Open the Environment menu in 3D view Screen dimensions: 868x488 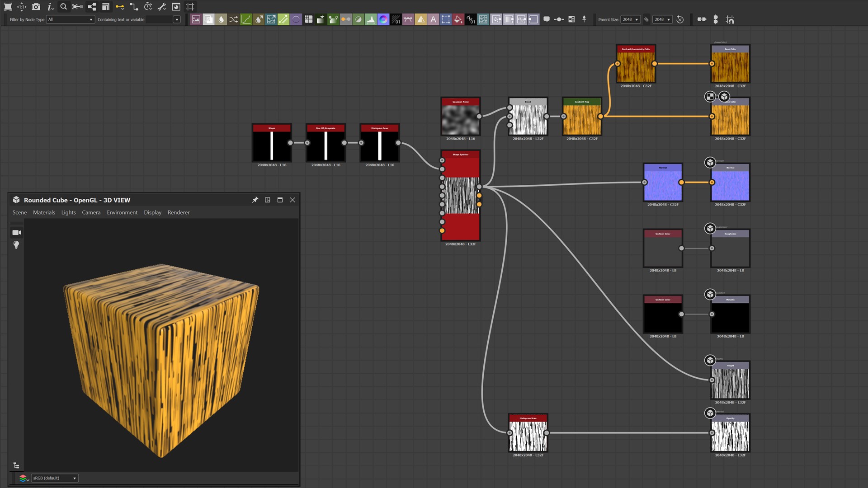coord(122,212)
